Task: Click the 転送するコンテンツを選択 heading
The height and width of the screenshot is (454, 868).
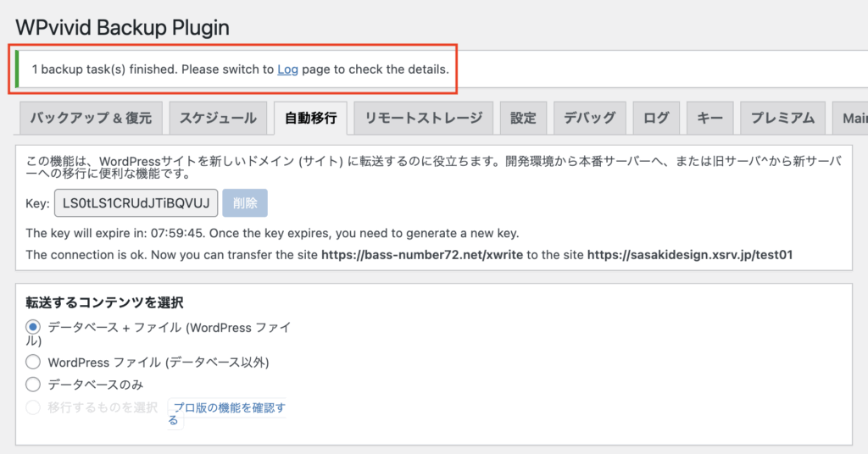Action: (104, 302)
